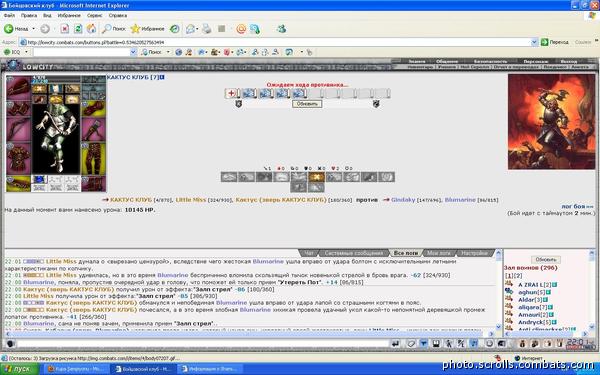Click the grey Forward arrow button
600x375 pixels.
45,29
